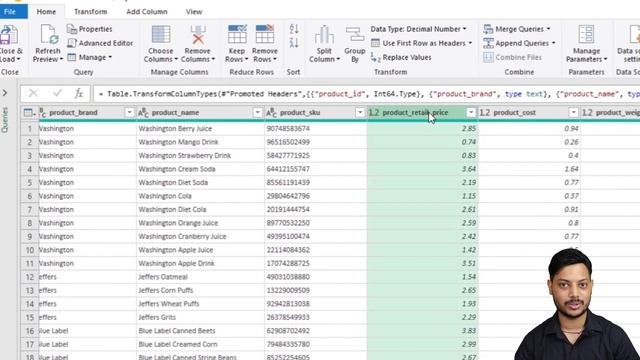Open the product_retail_price column filter dropdown
The height and width of the screenshot is (360, 640).
(471, 112)
